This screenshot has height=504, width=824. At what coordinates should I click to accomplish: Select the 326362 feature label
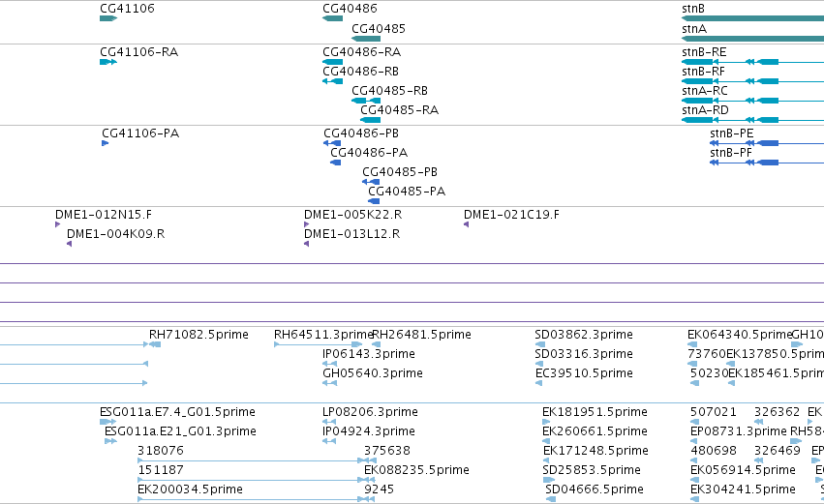click(778, 412)
